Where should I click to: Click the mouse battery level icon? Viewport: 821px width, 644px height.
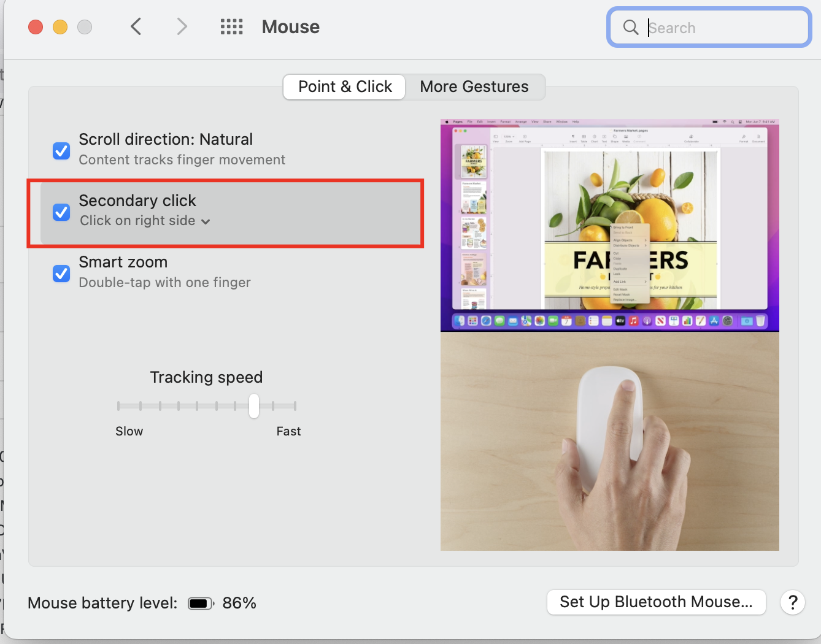pos(200,604)
